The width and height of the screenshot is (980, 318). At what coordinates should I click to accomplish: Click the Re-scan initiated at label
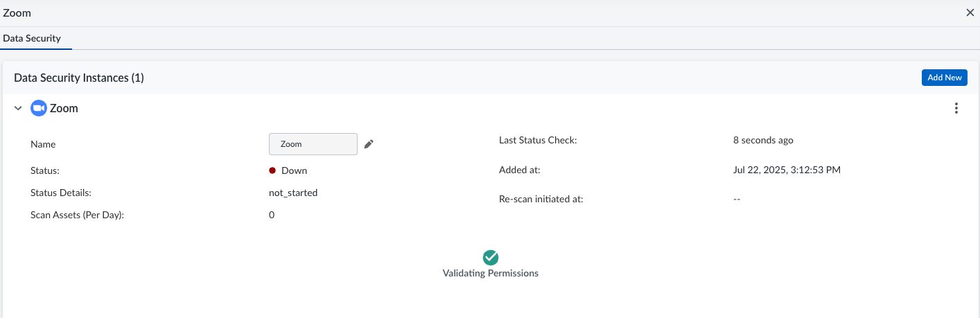pyautogui.click(x=541, y=199)
